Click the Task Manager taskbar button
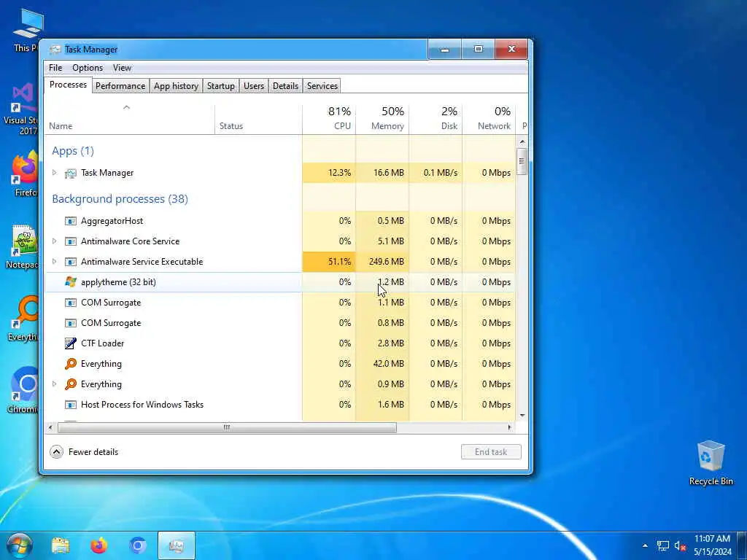This screenshot has height=560, width=747. [x=177, y=545]
